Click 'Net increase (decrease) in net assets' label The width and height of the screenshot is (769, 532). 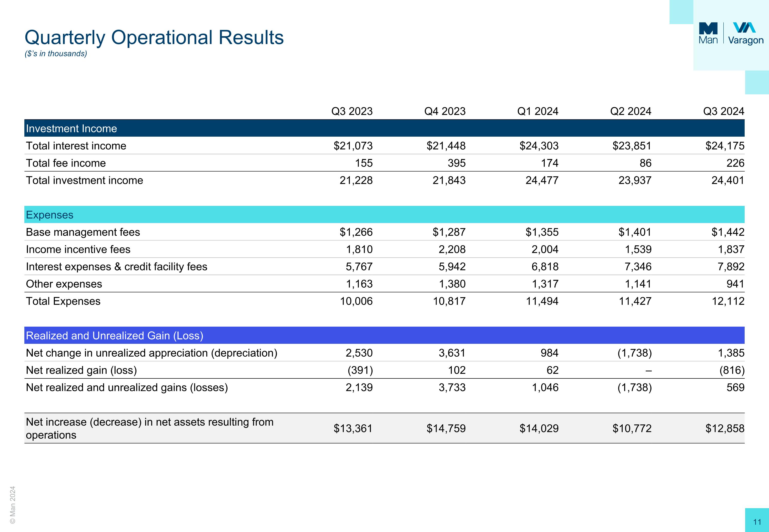click(x=150, y=428)
